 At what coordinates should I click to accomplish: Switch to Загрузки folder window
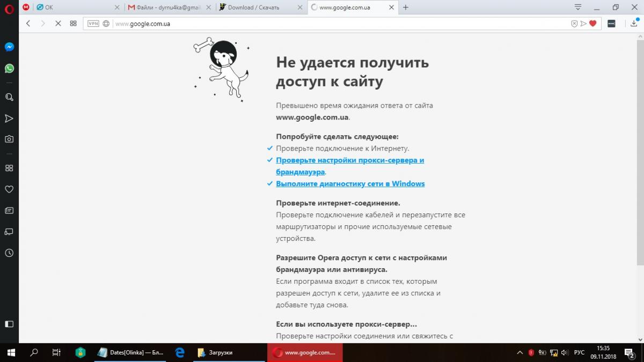point(229,352)
